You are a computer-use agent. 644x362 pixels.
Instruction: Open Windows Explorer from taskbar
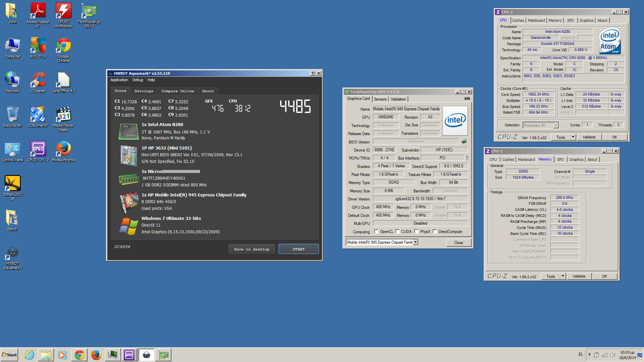tap(46, 355)
